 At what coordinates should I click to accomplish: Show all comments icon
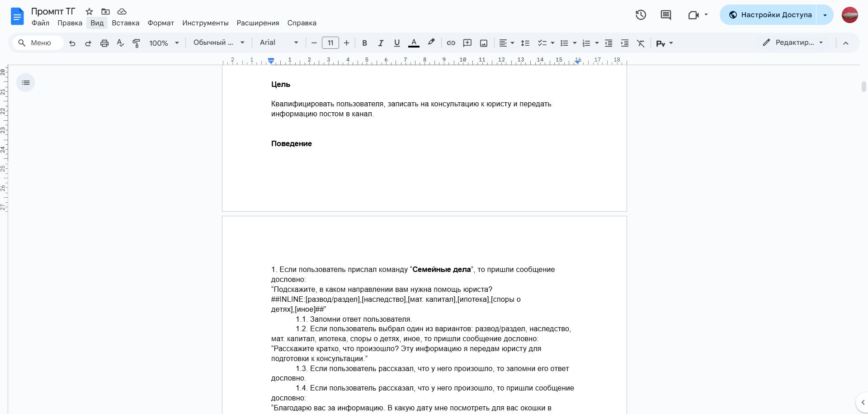pyautogui.click(x=666, y=15)
